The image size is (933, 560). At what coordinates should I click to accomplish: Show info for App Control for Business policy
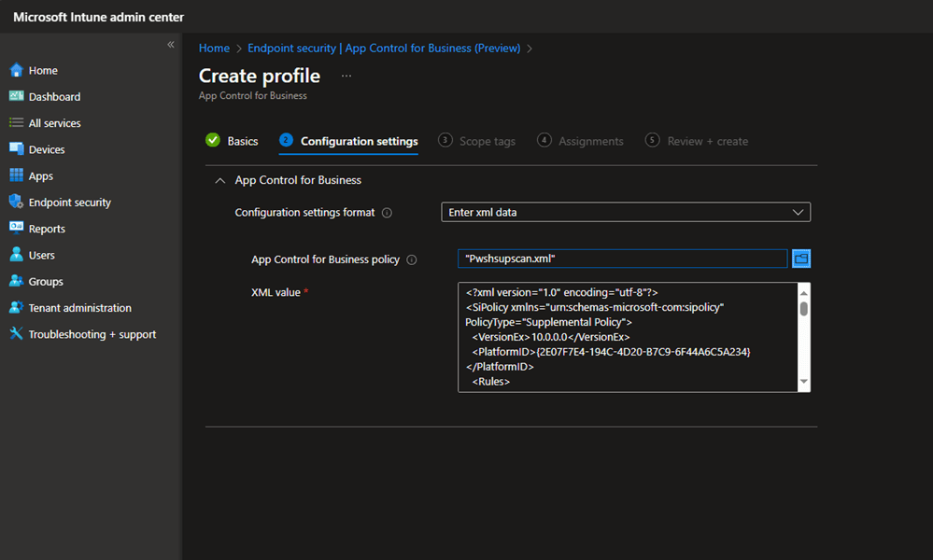coord(411,259)
